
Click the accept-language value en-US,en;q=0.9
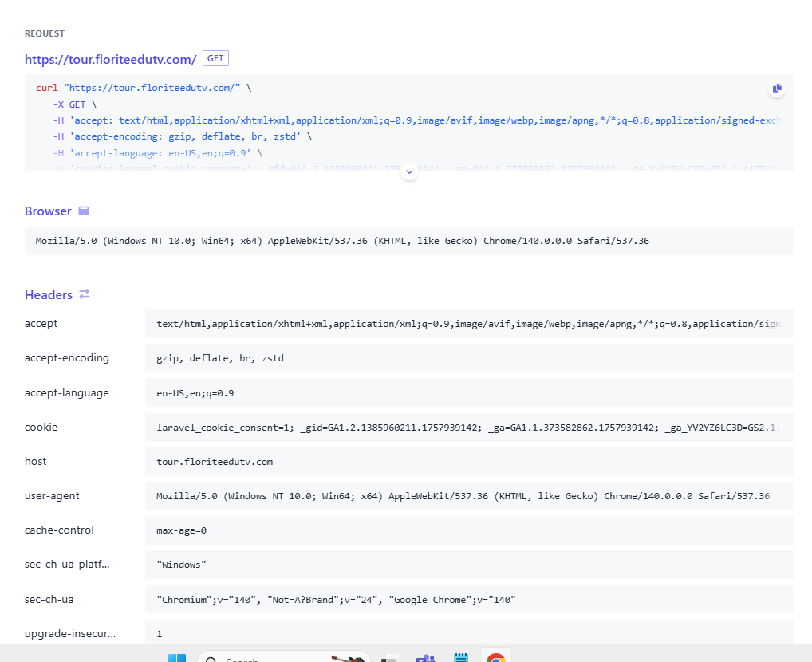coord(195,393)
